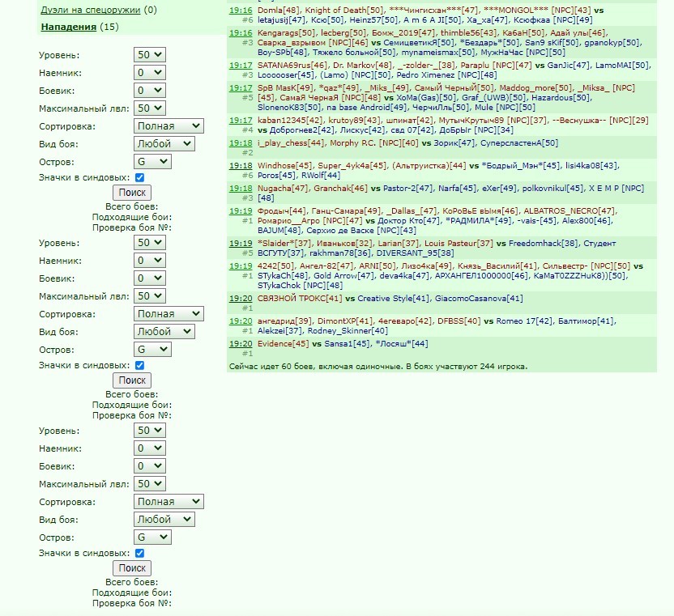Open 19:20 battle link in the ангедрид row
This screenshot has height=616, width=674.
click(241, 321)
